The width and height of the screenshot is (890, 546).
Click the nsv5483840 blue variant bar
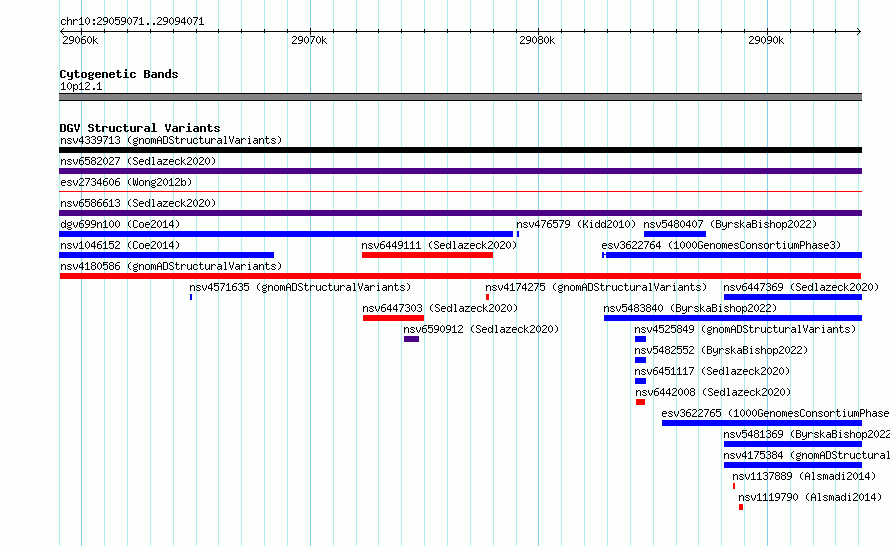point(733,318)
